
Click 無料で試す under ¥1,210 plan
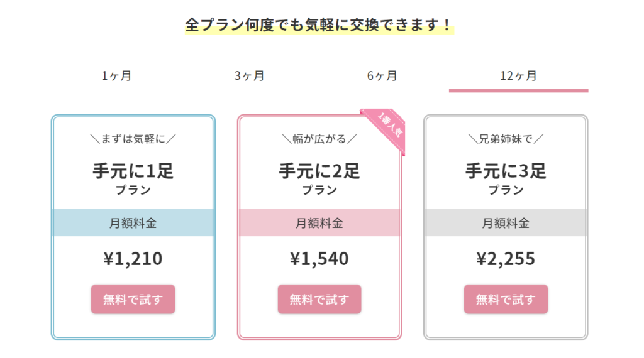133,300
